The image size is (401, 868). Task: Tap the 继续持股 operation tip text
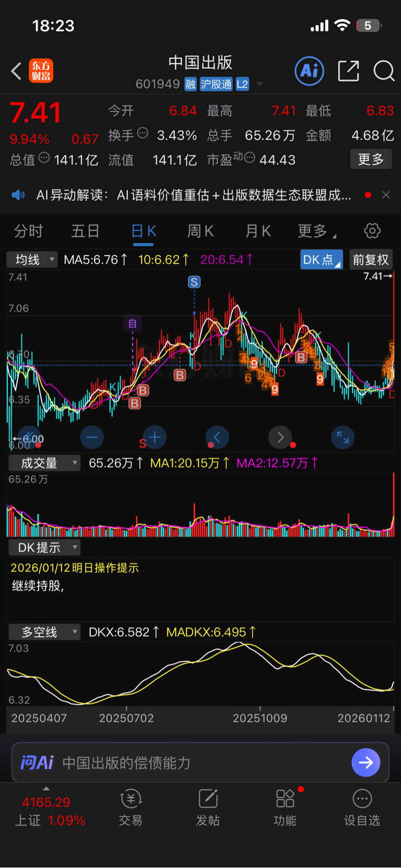pyautogui.click(x=38, y=586)
